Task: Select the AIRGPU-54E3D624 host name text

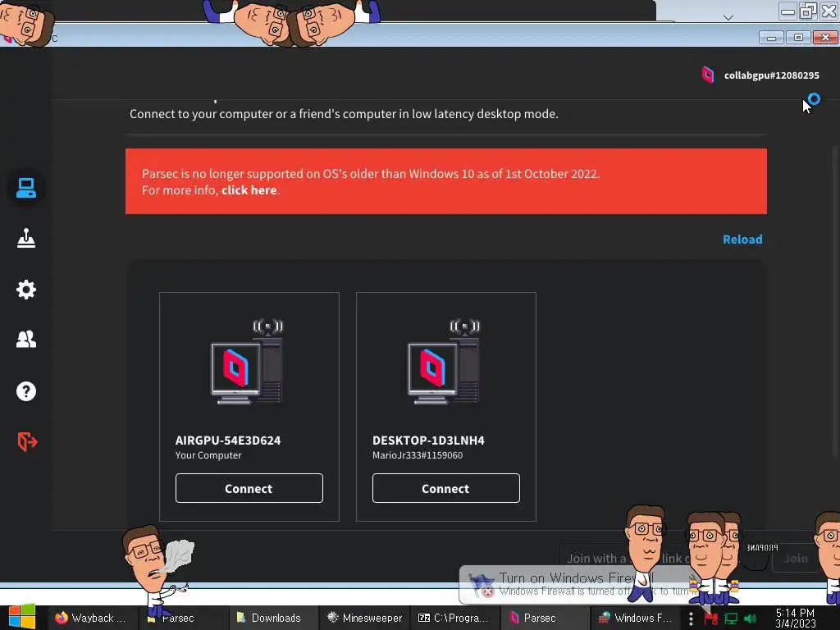Action: click(228, 441)
